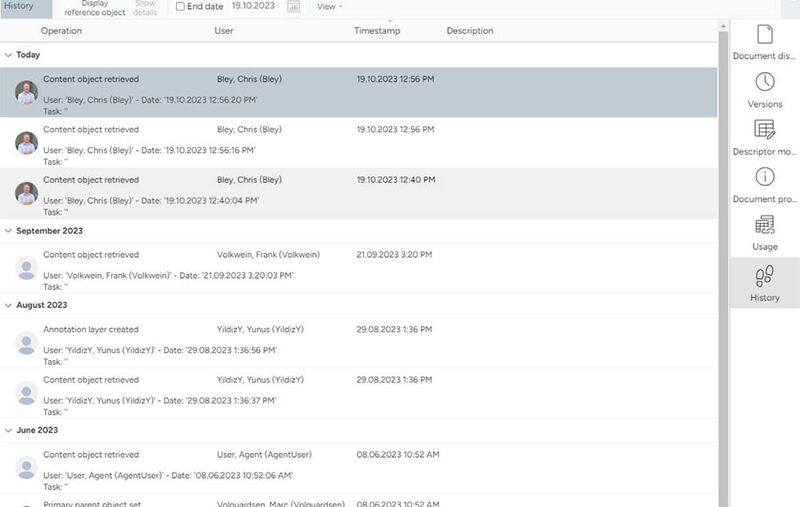800x507 pixels.
Task: Select Primary parent object set operation
Action: coord(92,504)
